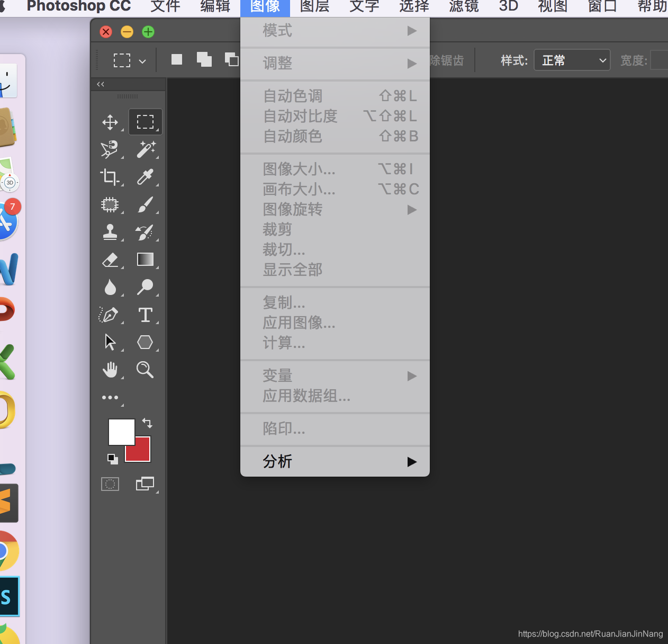The height and width of the screenshot is (644, 668).
Task: Open 图像大小... dialog
Action: pyautogui.click(x=335, y=169)
